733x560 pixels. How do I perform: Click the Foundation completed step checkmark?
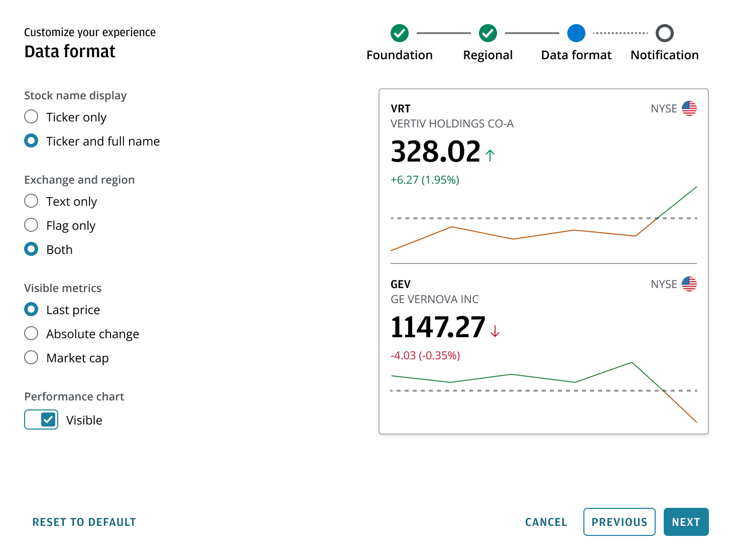(x=400, y=33)
